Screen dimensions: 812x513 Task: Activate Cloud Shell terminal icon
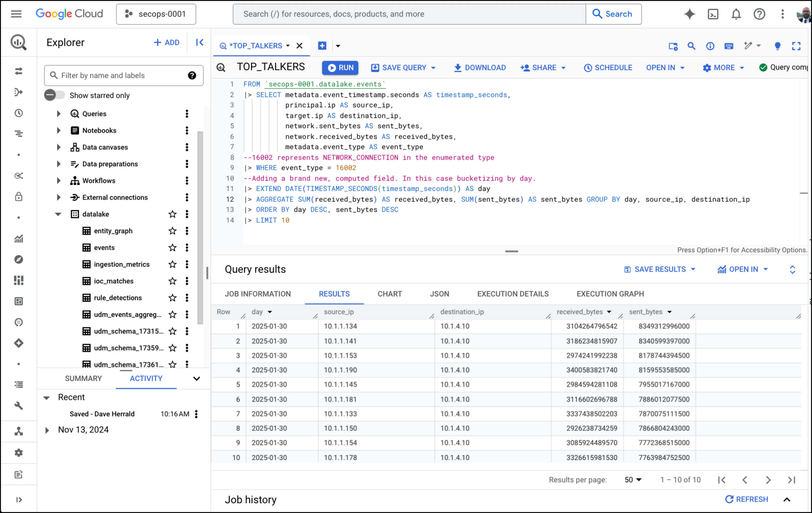(x=713, y=14)
